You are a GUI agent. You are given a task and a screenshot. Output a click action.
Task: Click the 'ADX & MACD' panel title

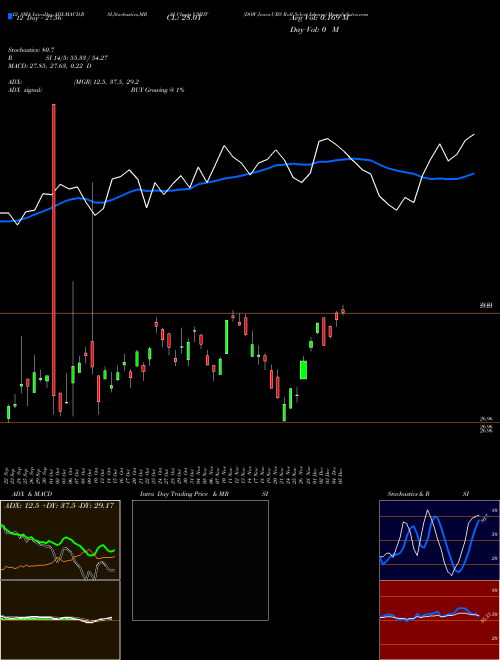click(x=32, y=494)
